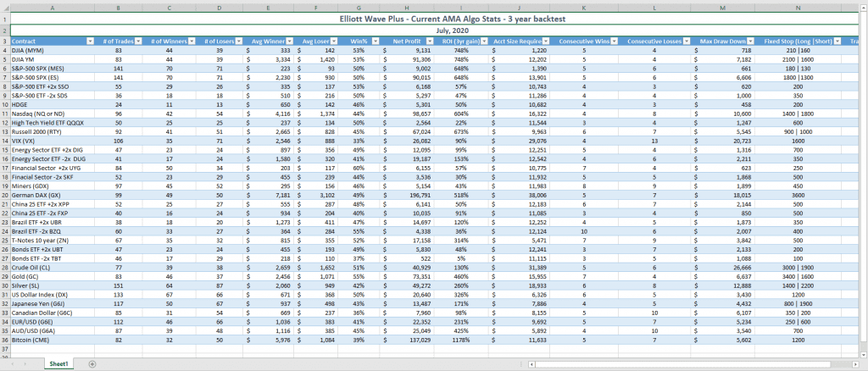Screen dimensions: 868x371
Task: Select the Bitcoin (CME) cell
Action: pos(52,340)
